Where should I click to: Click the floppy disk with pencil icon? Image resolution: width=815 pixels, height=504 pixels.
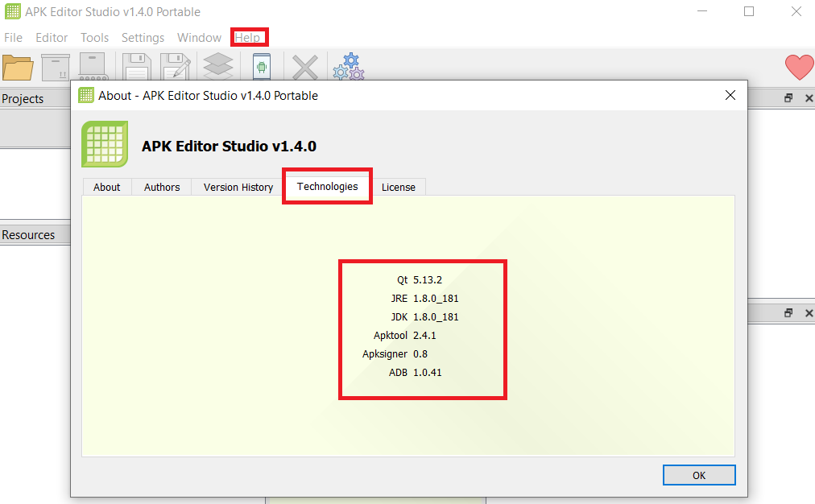point(176,67)
